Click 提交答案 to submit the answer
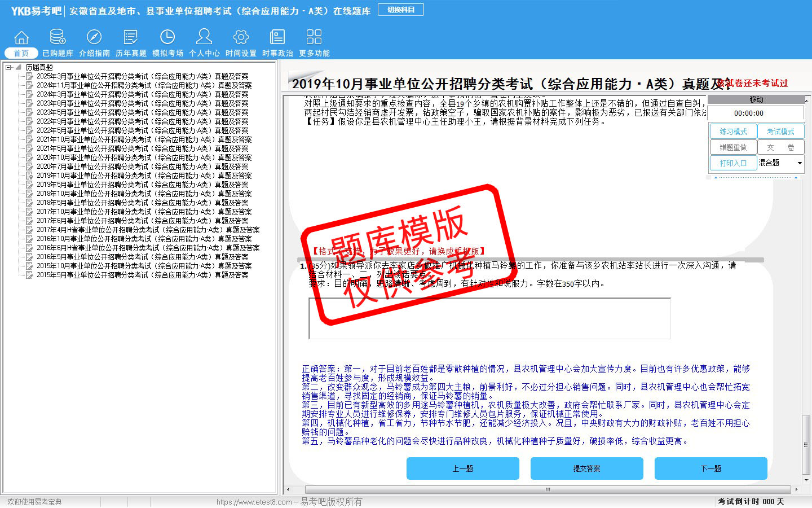The width and height of the screenshot is (812, 508). 586,468
